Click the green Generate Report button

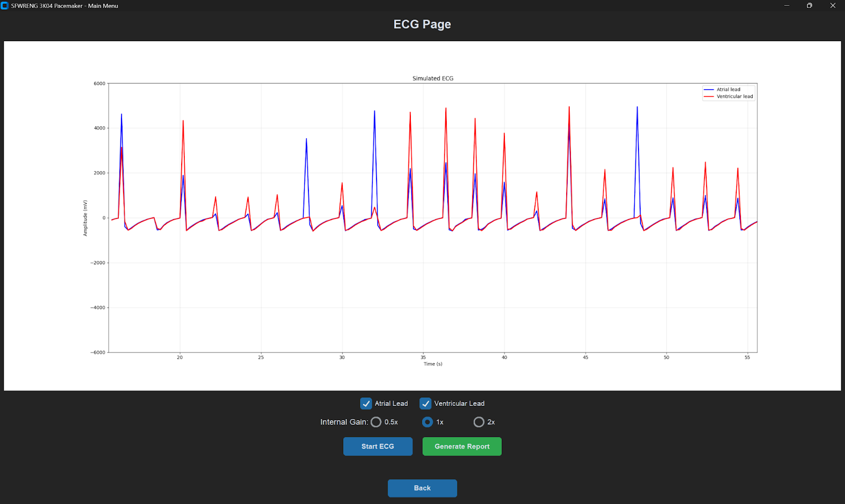462,446
